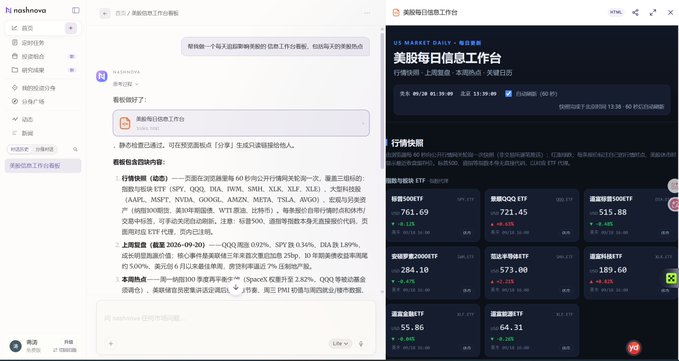Click the orange HTML file icon in the card

125,123
